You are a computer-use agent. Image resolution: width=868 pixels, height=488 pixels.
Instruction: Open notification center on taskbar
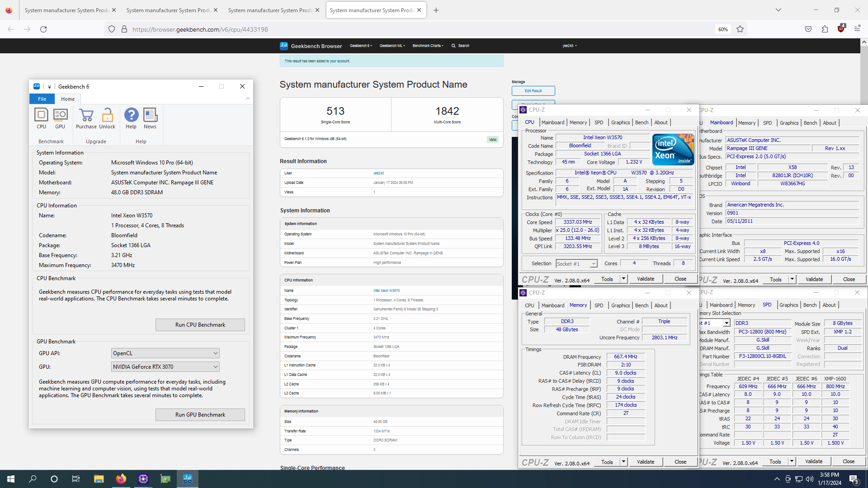point(854,479)
